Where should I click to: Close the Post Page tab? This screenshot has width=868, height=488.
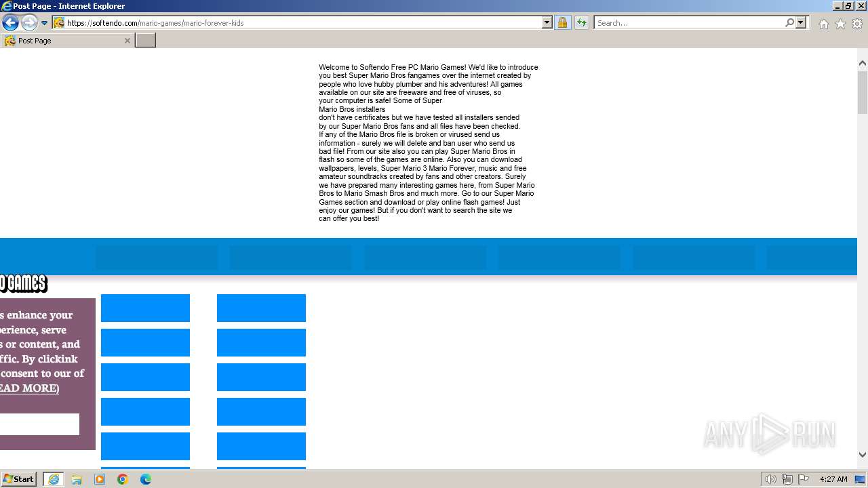(127, 41)
